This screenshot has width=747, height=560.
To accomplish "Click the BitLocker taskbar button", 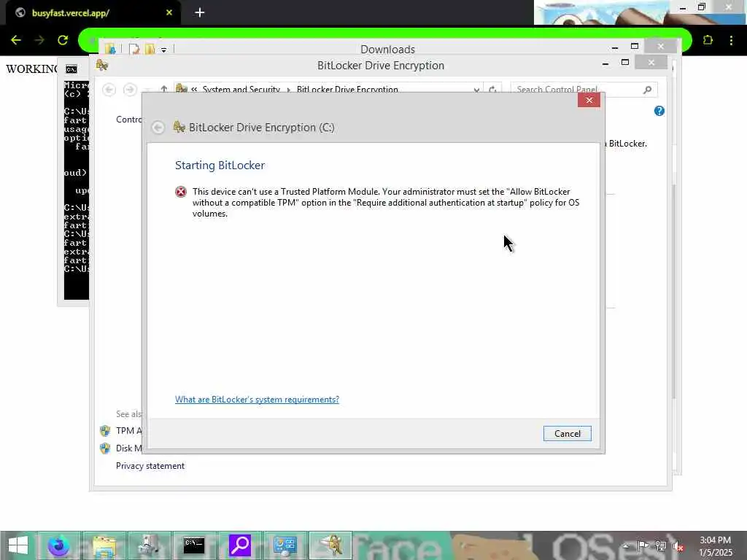I will (330, 545).
